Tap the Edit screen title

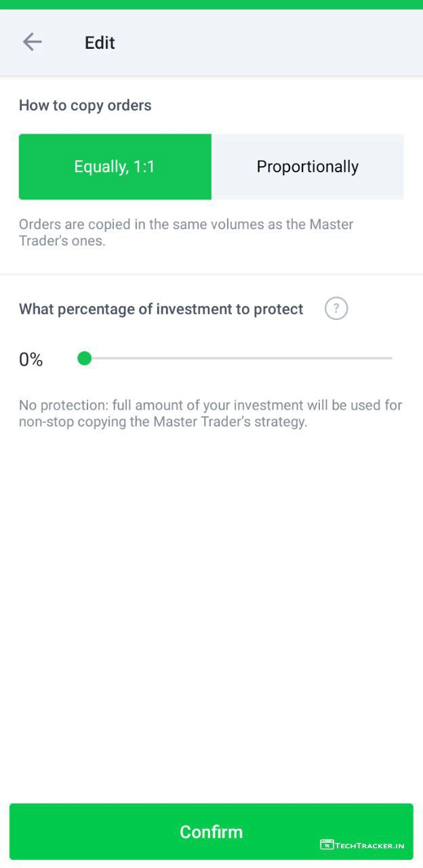click(x=100, y=43)
